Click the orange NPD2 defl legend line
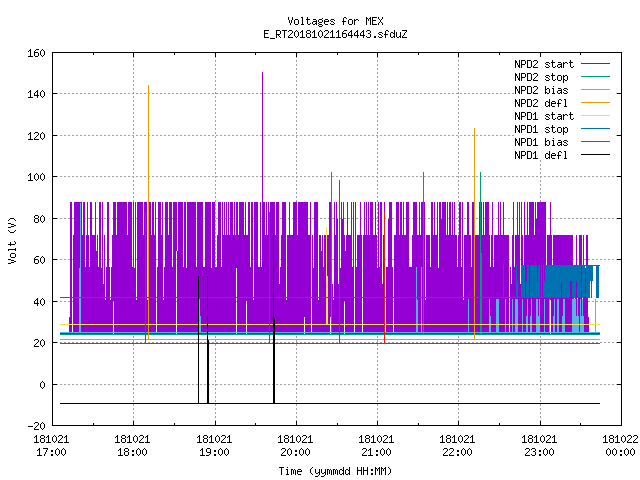 point(595,102)
